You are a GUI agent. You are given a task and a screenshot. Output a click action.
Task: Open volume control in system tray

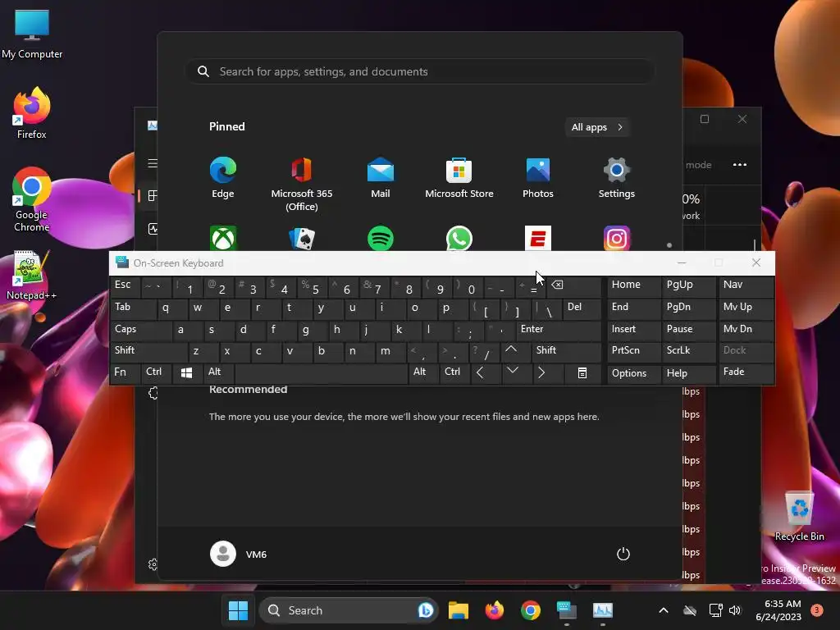[x=735, y=610]
